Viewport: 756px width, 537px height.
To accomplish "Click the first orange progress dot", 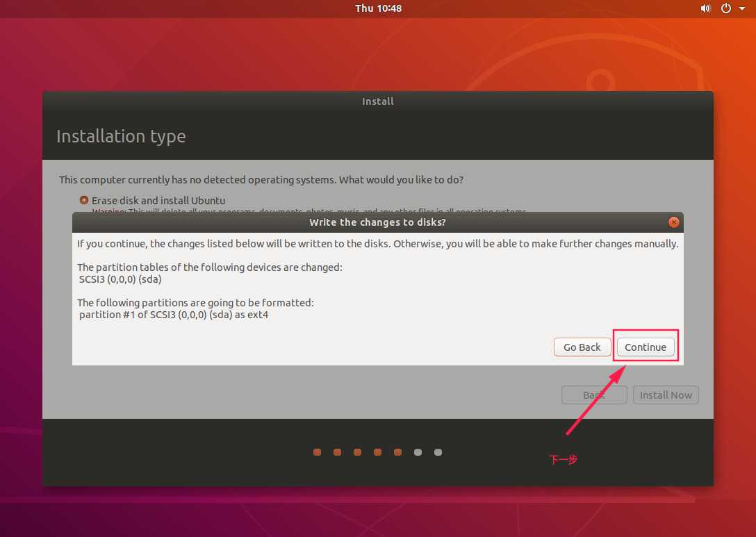I will coord(318,452).
